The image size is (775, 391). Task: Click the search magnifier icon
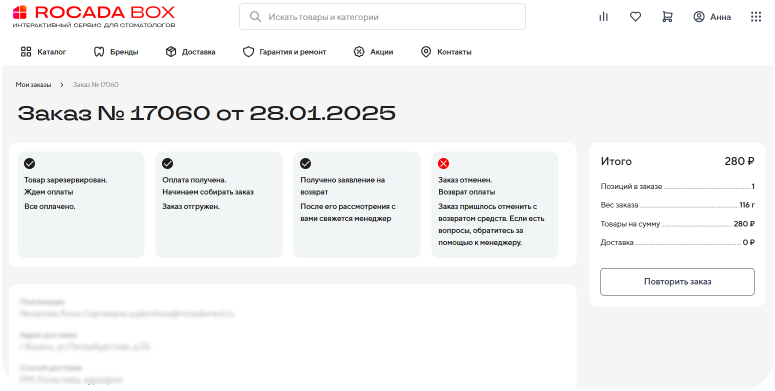pos(255,17)
